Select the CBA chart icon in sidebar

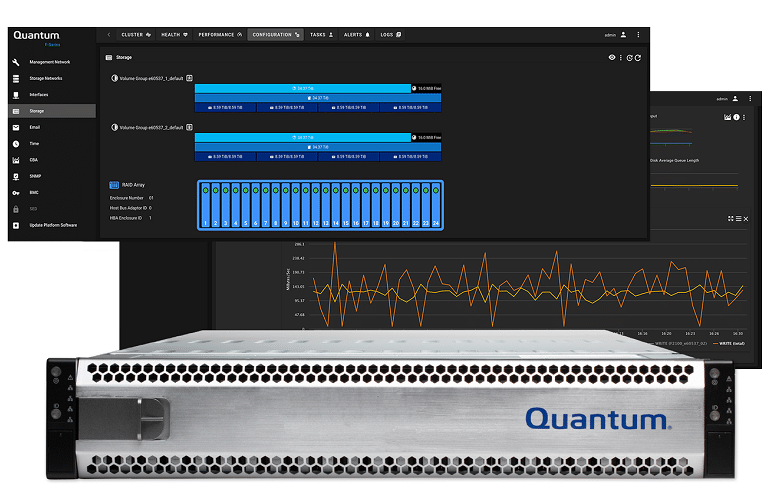16,160
